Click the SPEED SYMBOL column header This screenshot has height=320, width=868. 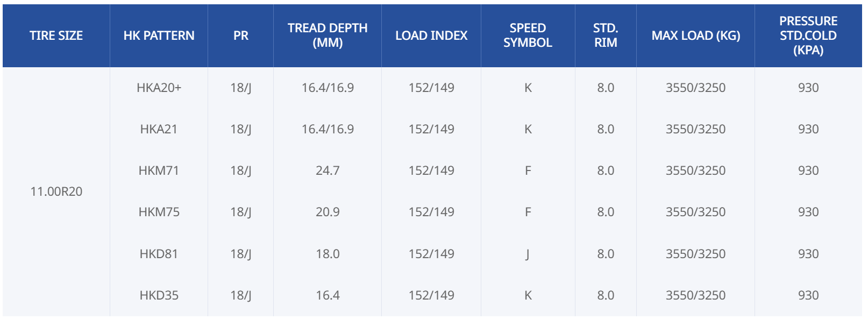(528, 35)
